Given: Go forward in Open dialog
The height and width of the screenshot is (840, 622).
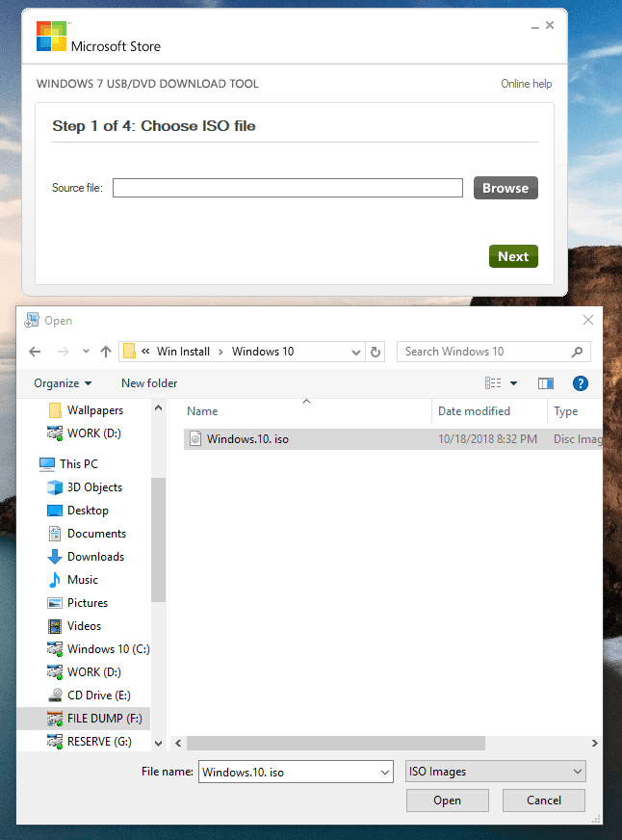Looking at the screenshot, I should coord(64,352).
